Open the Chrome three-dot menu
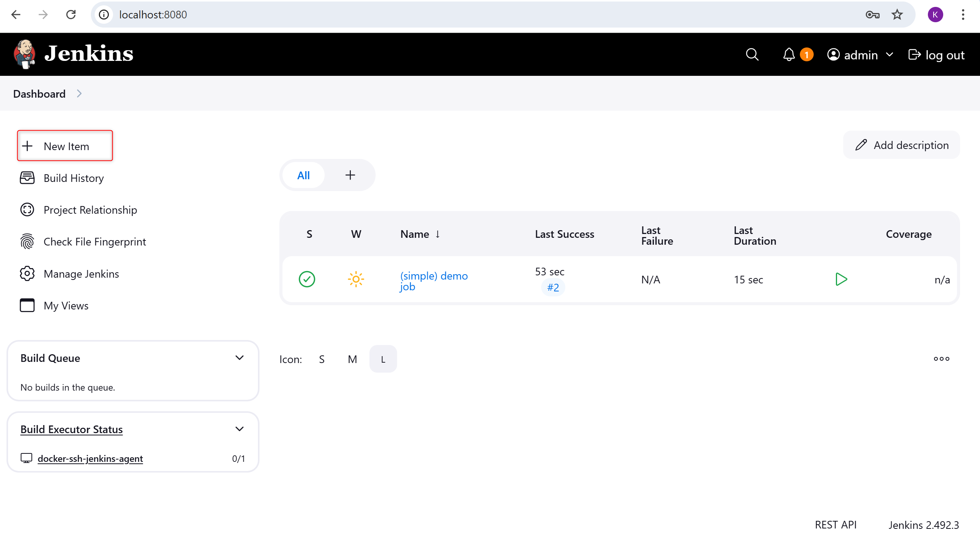 (963, 15)
